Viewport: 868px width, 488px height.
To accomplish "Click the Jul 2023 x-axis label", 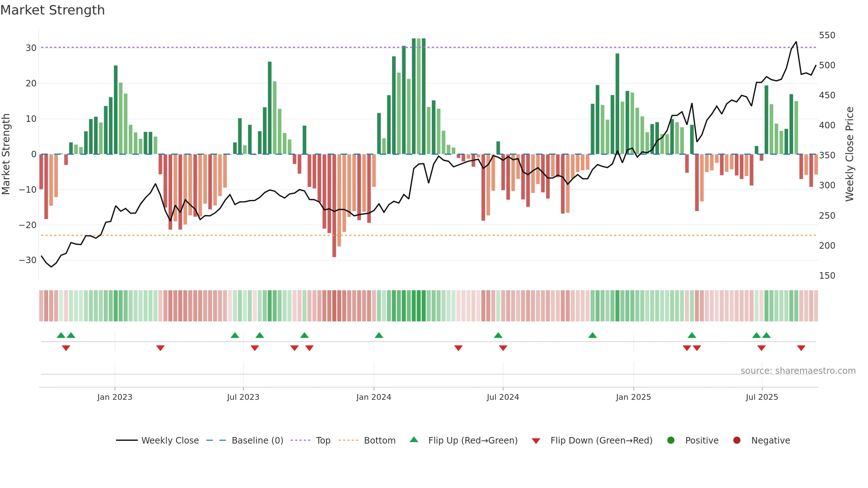I will point(243,397).
